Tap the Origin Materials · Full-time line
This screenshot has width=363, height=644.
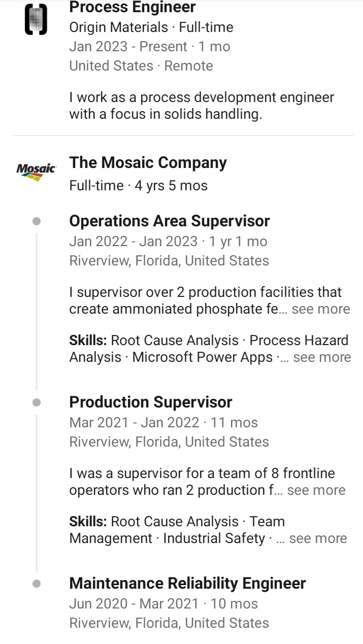click(x=151, y=27)
